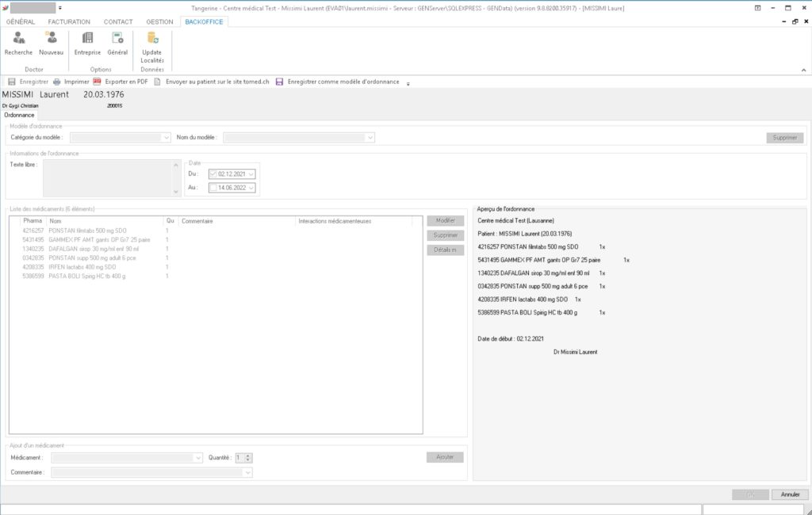Send prescription to patient on tomed.ch
This screenshot has width=812, height=515.
212,82
